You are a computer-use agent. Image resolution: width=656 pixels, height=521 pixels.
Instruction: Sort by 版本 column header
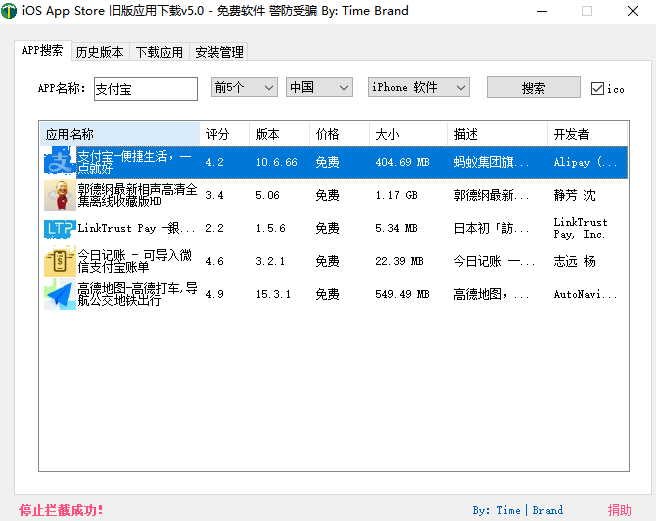pyautogui.click(x=279, y=134)
